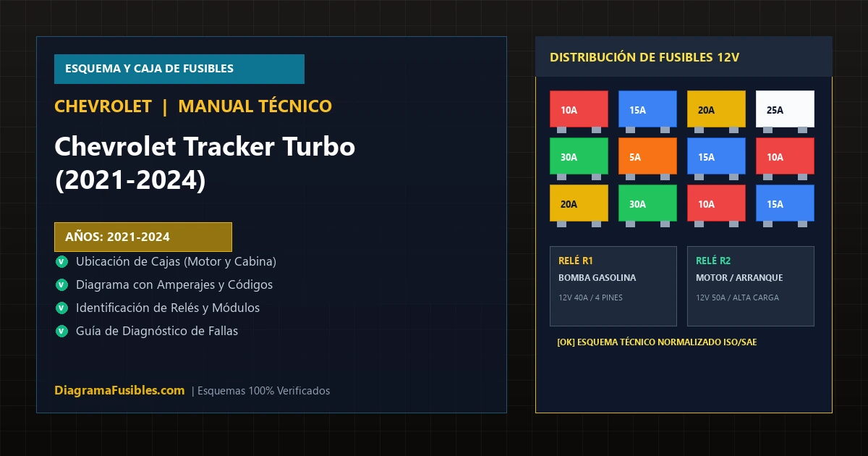Screen dimensions: 868x456
Task: Click the text Diagrama con Amperajes y Códigos
Action: coord(174,284)
